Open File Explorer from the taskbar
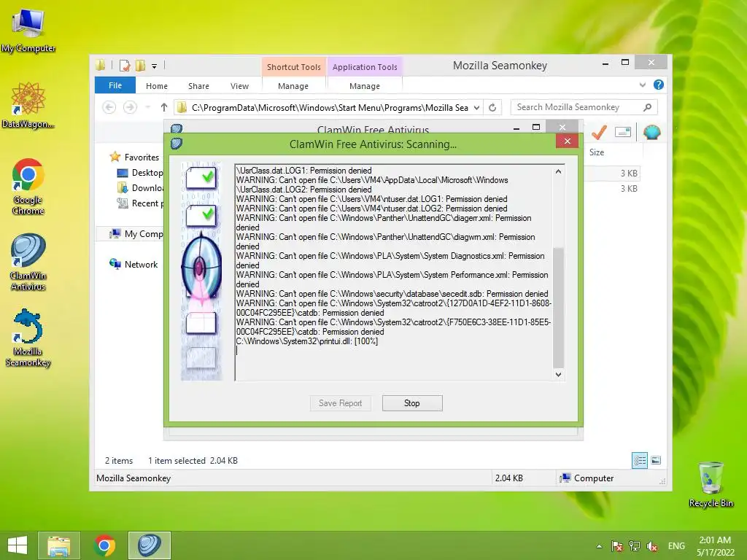 pos(58,545)
